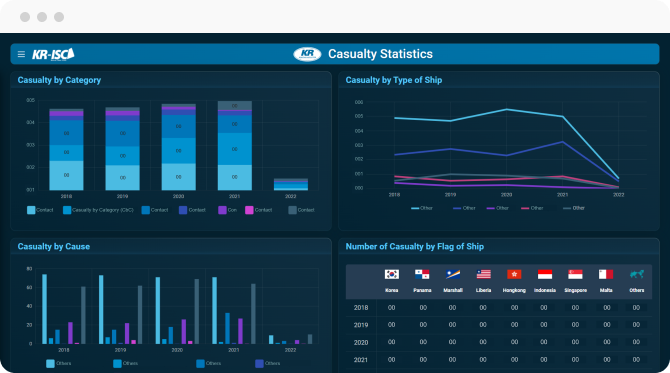This screenshot has width=670, height=373.
Task: Toggle the purple Other line legend entry
Action: click(x=497, y=208)
